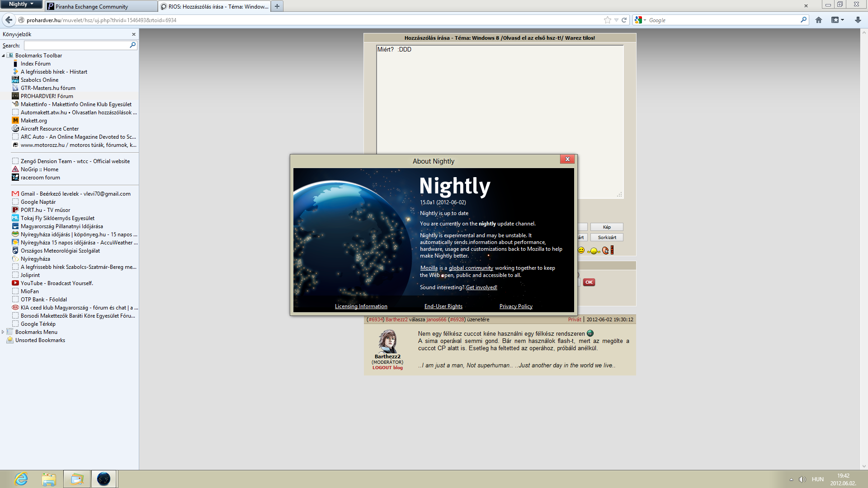Insert the shrugging yellow smiley

(x=594, y=251)
